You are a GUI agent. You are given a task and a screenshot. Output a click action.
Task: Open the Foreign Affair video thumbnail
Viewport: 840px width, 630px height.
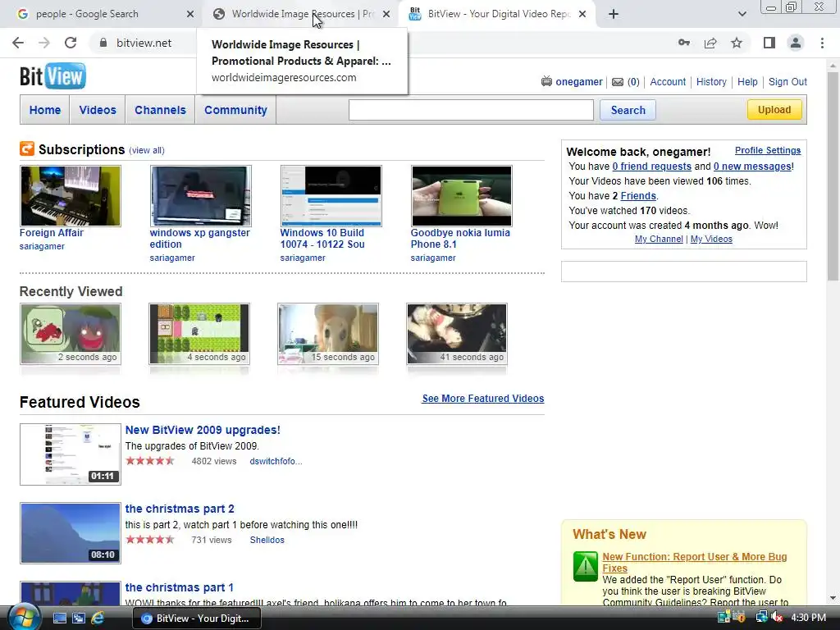point(71,196)
